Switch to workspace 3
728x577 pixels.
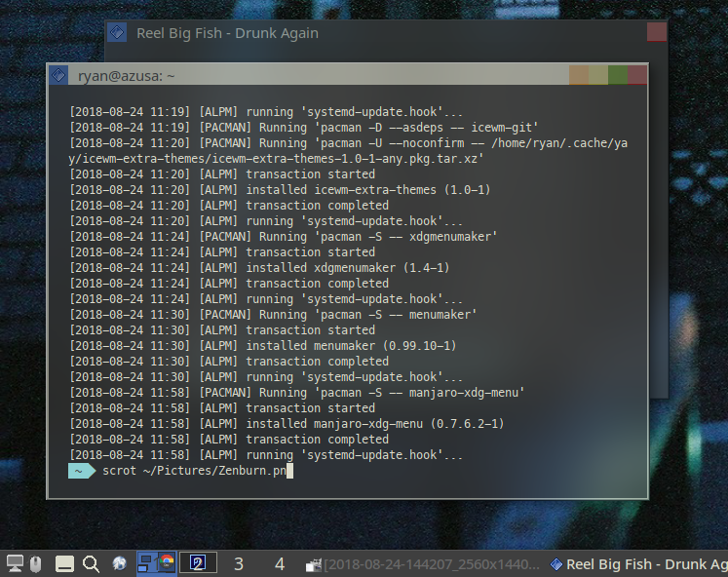click(239, 564)
